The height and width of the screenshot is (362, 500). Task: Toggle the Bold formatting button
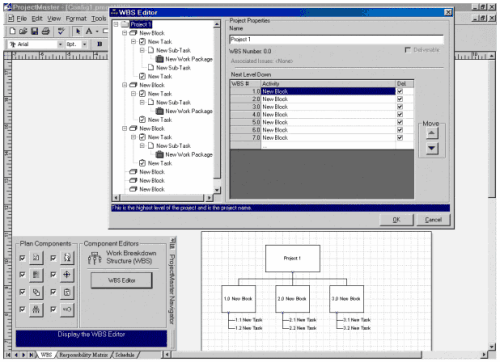coord(99,44)
